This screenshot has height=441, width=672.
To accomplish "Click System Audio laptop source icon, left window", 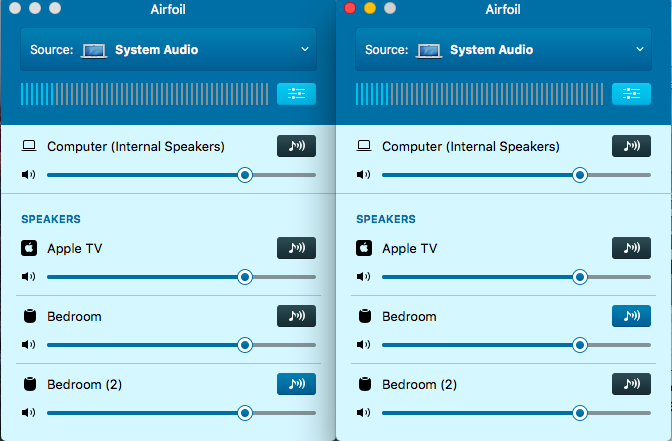I will (94, 51).
